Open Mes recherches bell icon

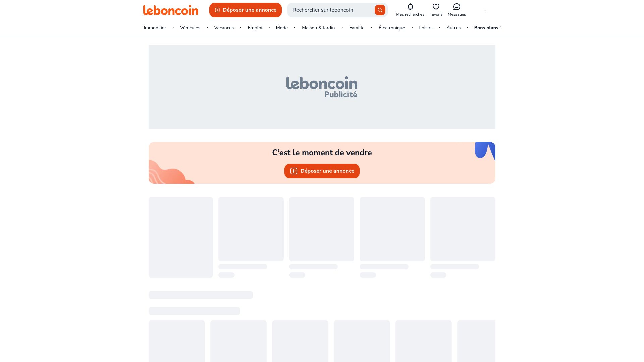click(x=410, y=7)
